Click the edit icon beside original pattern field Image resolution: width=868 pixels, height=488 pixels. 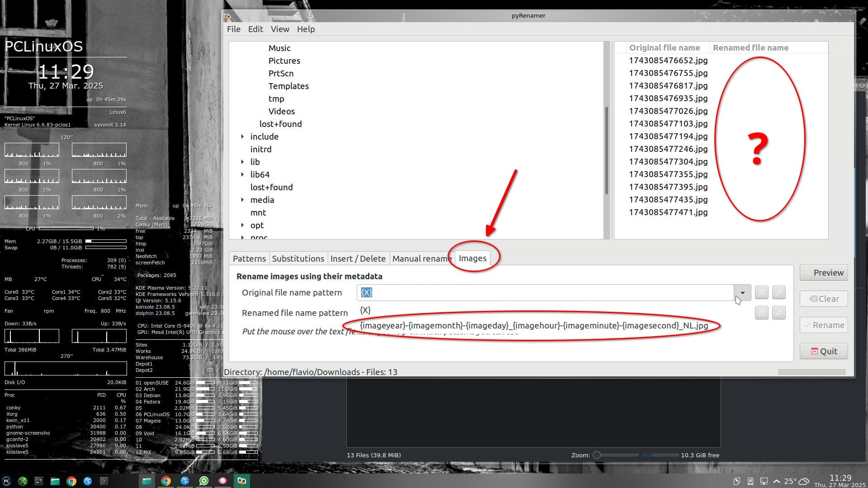(778, 292)
